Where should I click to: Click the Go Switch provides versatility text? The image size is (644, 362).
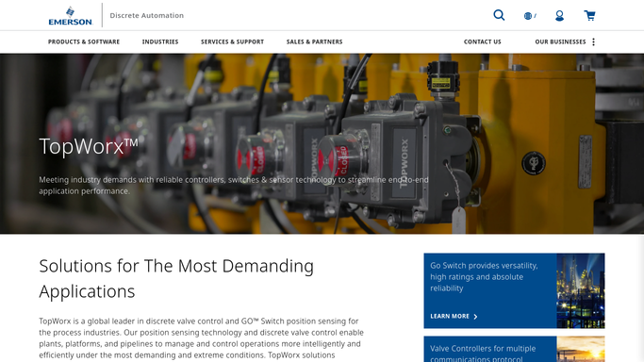484,276
